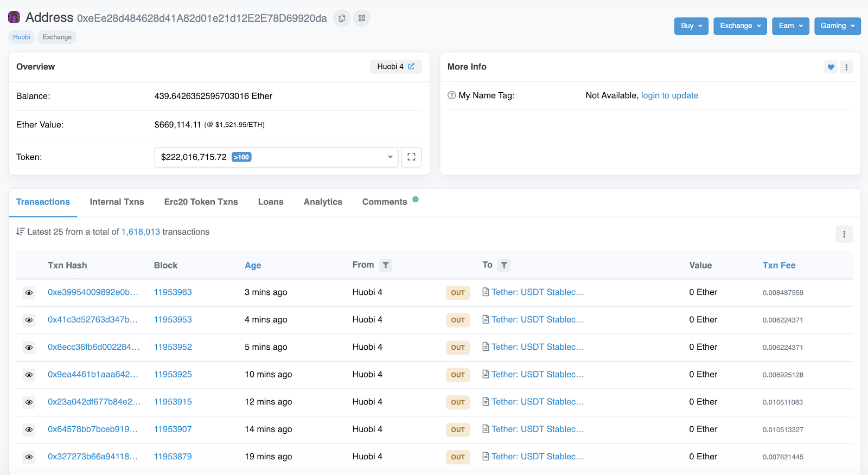868x475 pixels.
Task: Click contract icon in block 11953963 row
Action: (486, 292)
